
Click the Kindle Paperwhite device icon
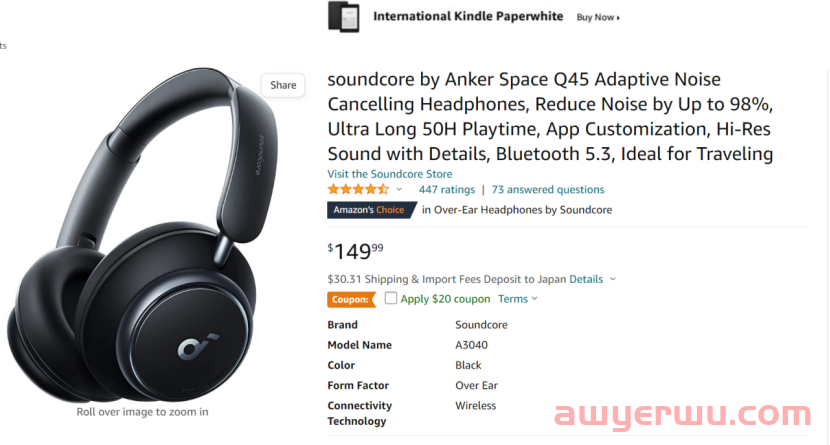[x=344, y=16]
